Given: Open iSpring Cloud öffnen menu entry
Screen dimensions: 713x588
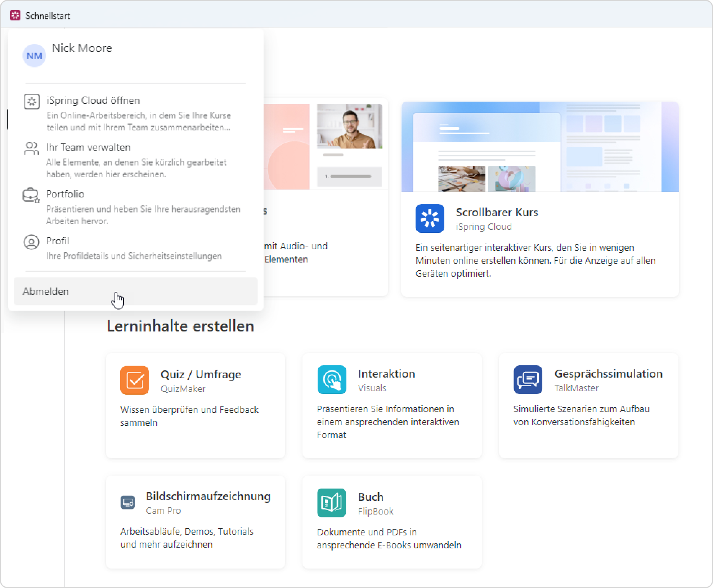Looking at the screenshot, I should pos(135,113).
